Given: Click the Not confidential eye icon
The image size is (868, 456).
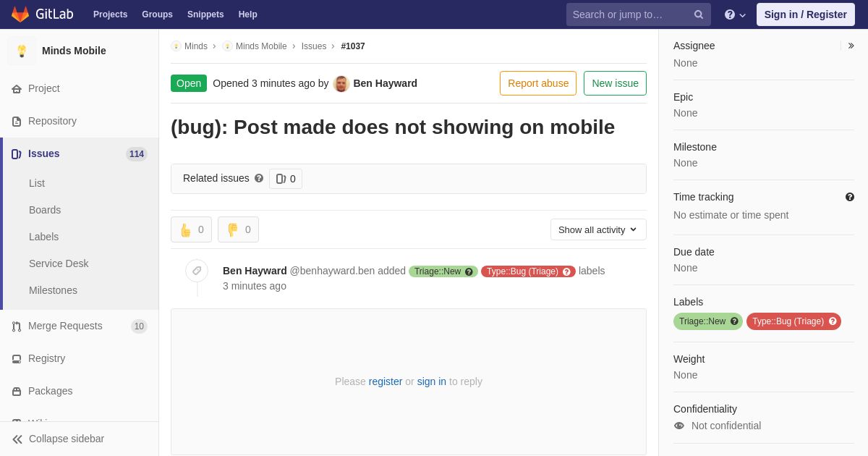Looking at the screenshot, I should (679, 426).
